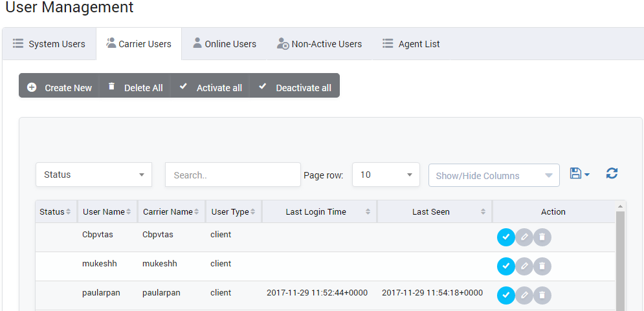
Task: Open the save/export floppy disk menu
Action: pos(579,173)
